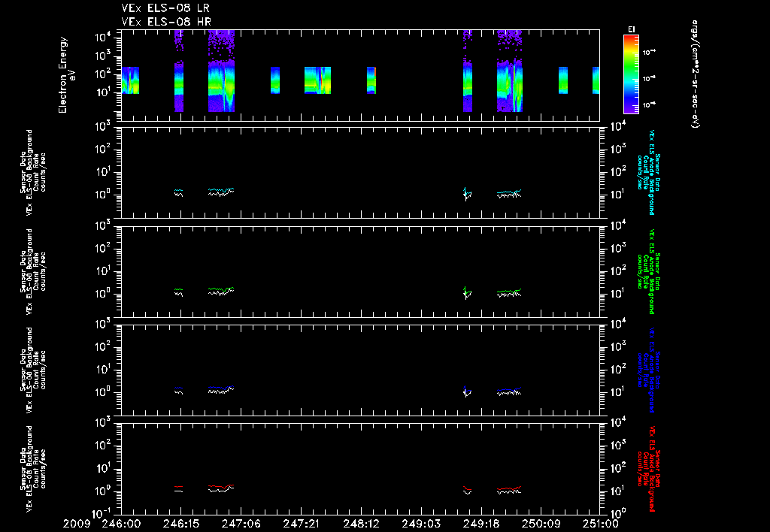
Task: Click the "249:18" time axis label
Action: pos(480,524)
